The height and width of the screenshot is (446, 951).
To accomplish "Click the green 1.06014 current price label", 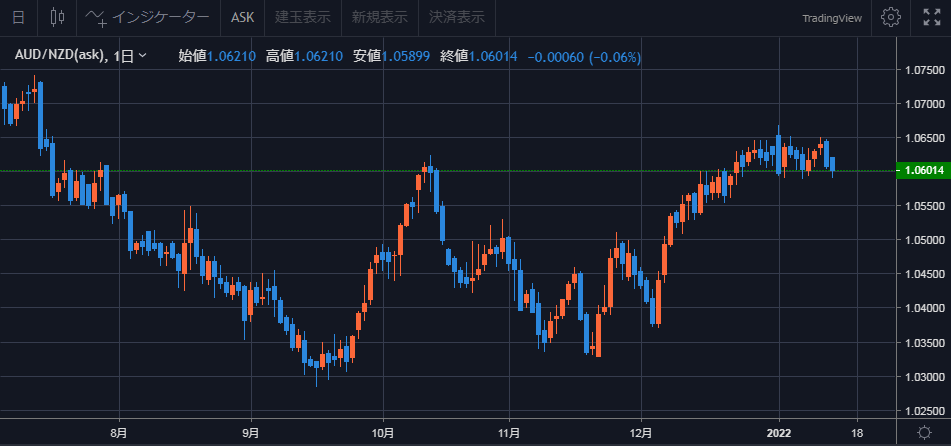I will pyautogui.click(x=922, y=171).
